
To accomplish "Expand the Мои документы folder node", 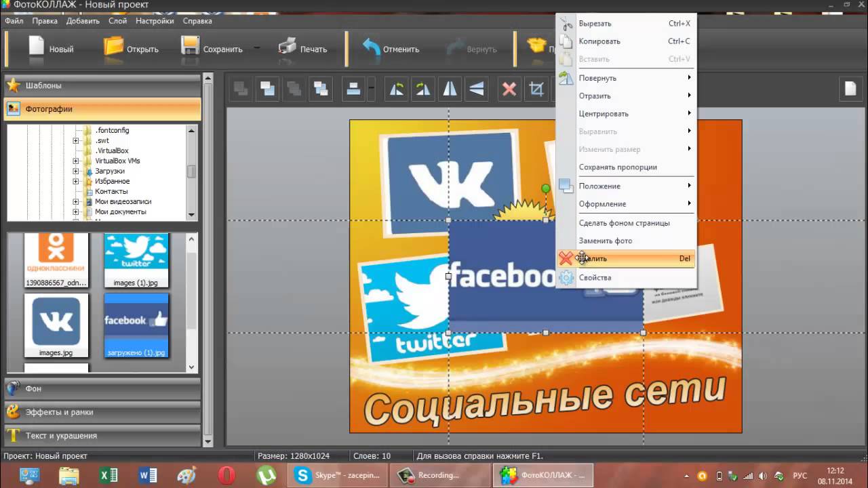I will 76,211.
